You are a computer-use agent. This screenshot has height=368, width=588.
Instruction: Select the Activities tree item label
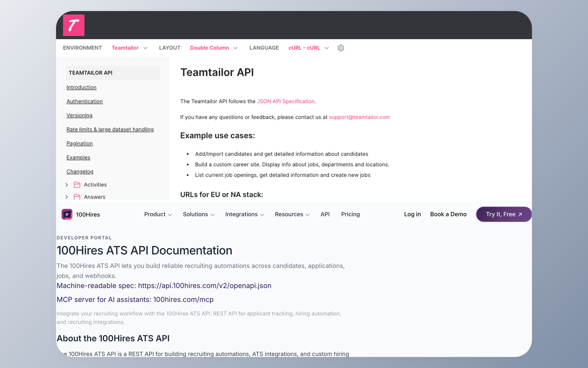click(95, 185)
